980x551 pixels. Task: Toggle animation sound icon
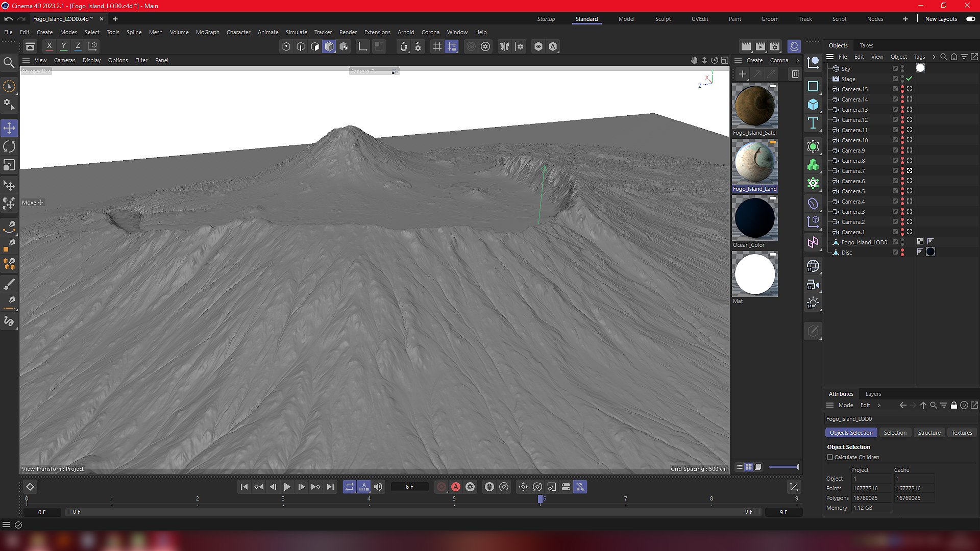click(378, 487)
